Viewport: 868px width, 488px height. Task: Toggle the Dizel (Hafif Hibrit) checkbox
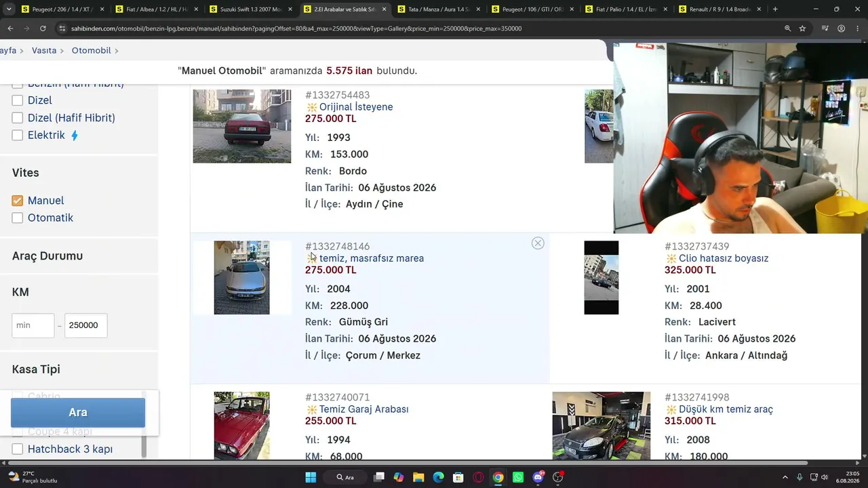pyautogui.click(x=18, y=118)
